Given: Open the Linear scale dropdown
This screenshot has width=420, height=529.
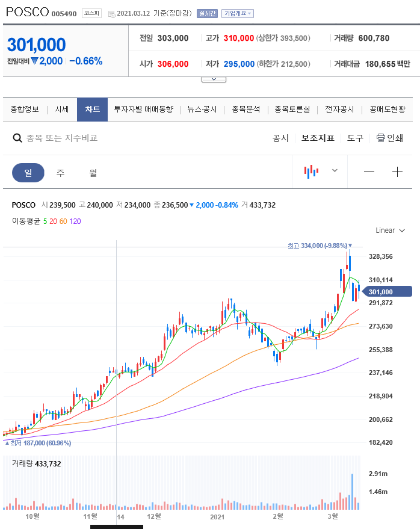Looking at the screenshot, I should (390, 230).
